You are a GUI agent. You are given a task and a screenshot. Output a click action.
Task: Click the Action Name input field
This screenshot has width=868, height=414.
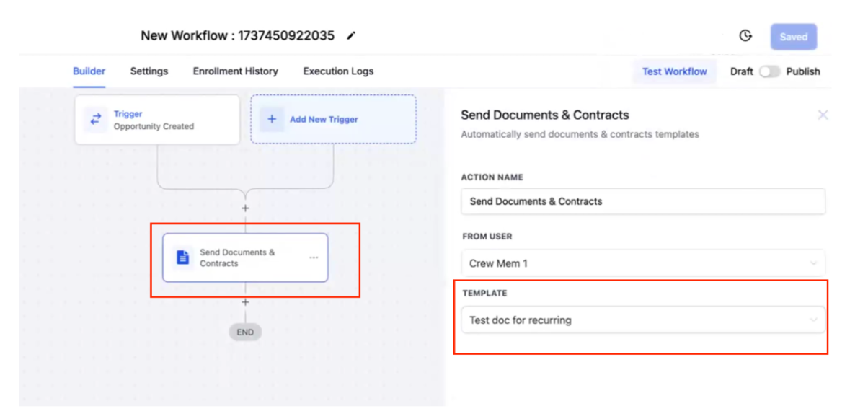tap(642, 201)
